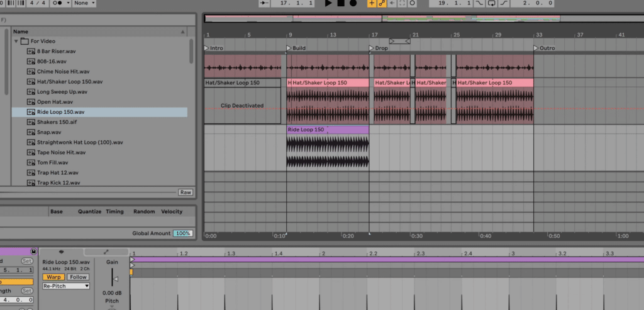Image resolution: width=644 pixels, height=310 pixels.
Task: Click the Capture MIDI icon
Action: tap(402, 3)
